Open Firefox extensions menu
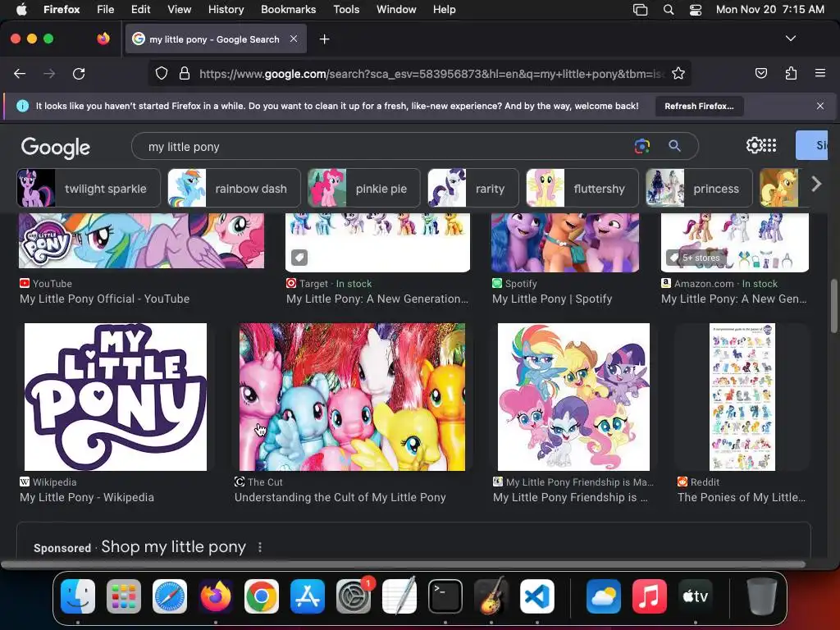Screen dimensions: 840x630 [791, 73]
